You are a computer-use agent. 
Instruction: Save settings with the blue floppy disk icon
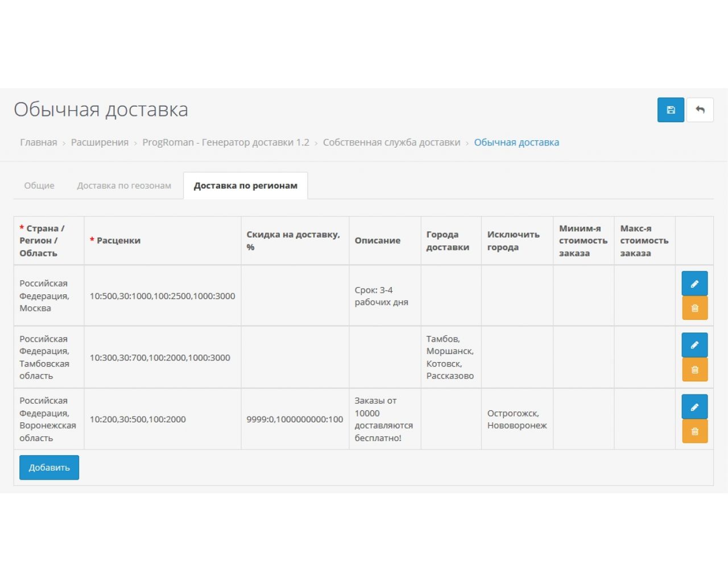(671, 110)
